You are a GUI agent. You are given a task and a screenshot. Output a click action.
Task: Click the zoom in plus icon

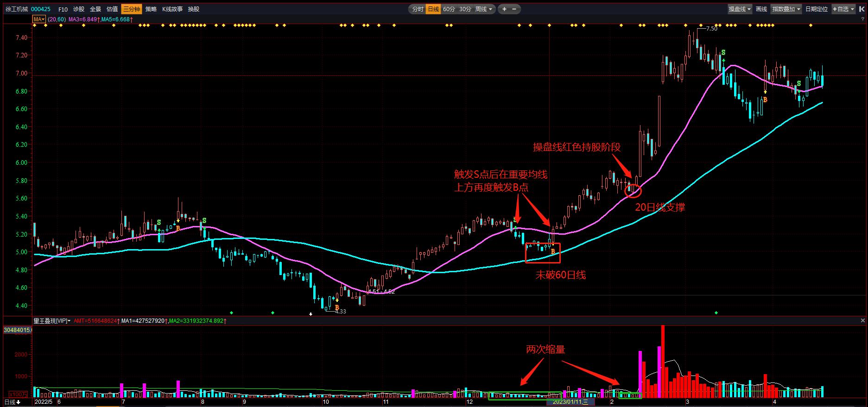click(x=504, y=9)
